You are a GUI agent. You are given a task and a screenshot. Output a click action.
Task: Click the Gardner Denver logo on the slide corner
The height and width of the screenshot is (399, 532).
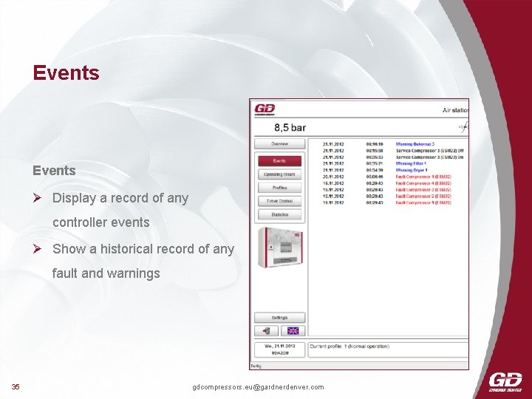point(505,382)
